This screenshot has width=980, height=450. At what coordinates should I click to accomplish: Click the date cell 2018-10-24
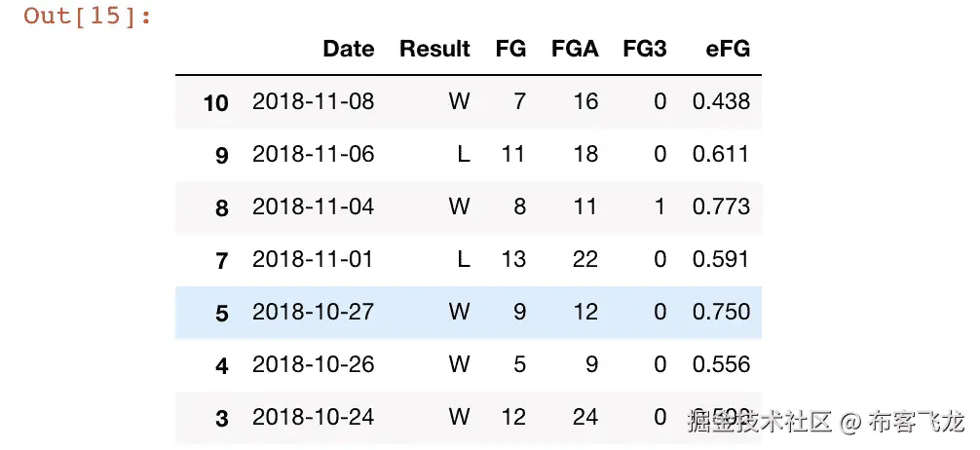coord(313,417)
